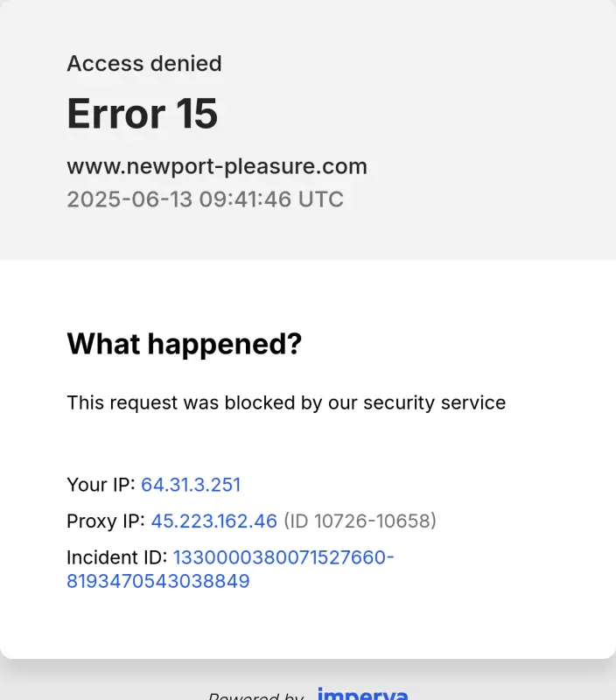Select the IP address 64.31.3.251
616x700 pixels.
[191, 485]
